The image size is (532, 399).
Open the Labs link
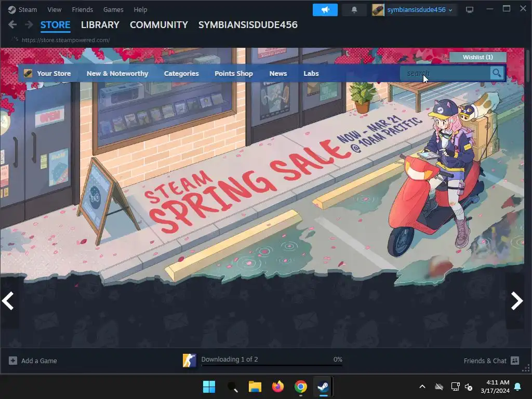coord(311,73)
